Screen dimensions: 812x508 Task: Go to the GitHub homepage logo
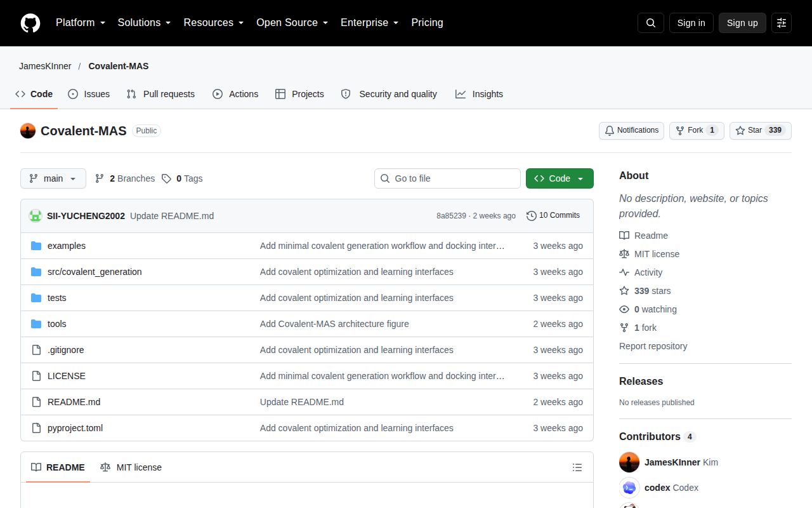pyautogui.click(x=30, y=23)
